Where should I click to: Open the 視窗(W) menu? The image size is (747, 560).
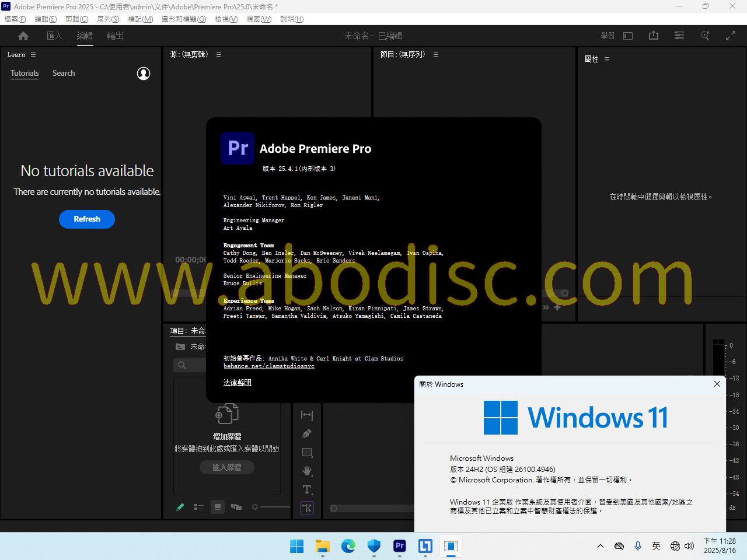click(x=259, y=19)
